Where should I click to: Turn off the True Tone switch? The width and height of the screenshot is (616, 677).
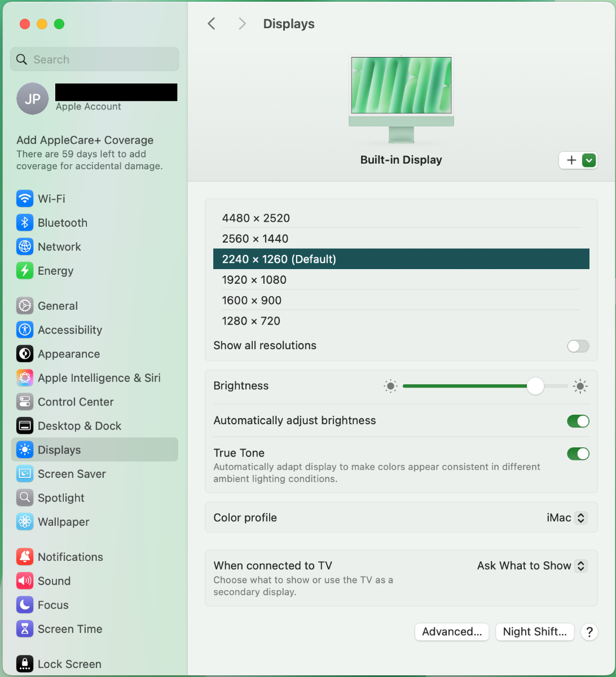click(x=578, y=454)
